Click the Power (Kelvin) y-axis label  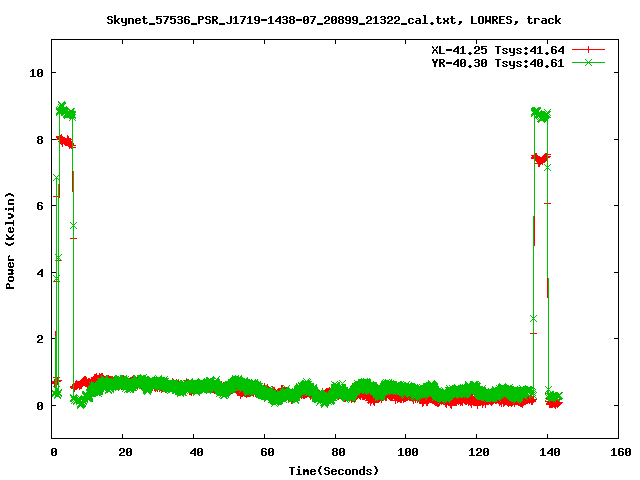(10, 241)
